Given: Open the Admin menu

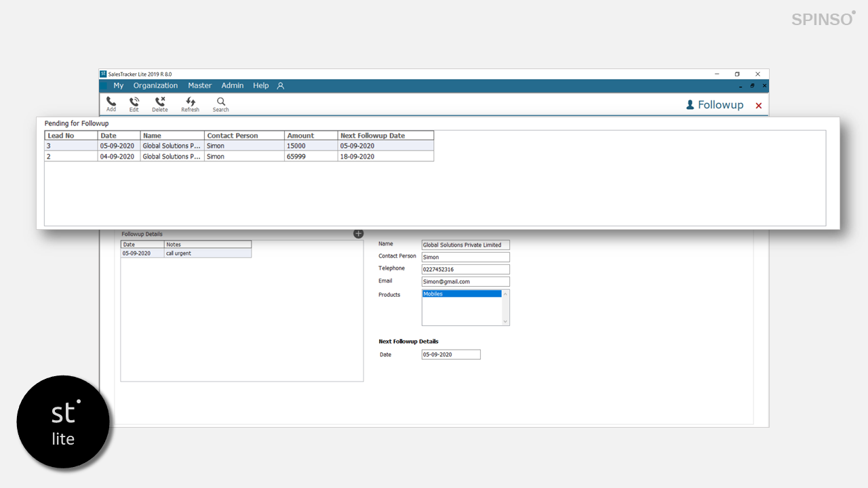Looking at the screenshot, I should 233,86.
